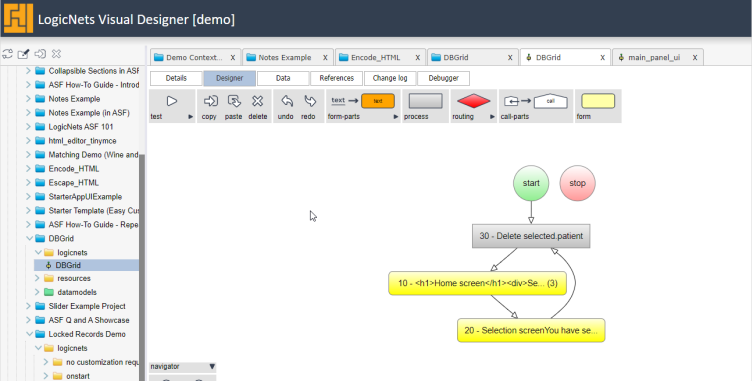This screenshot has width=752, height=381.
Task: Click the test play icon
Action: tap(172, 101)
